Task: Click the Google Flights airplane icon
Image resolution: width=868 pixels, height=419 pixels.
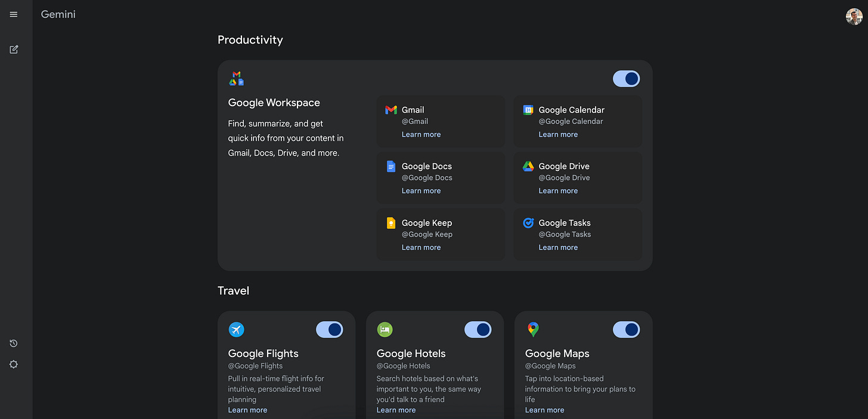Action: pyautogui.click(x=237, y=330)
